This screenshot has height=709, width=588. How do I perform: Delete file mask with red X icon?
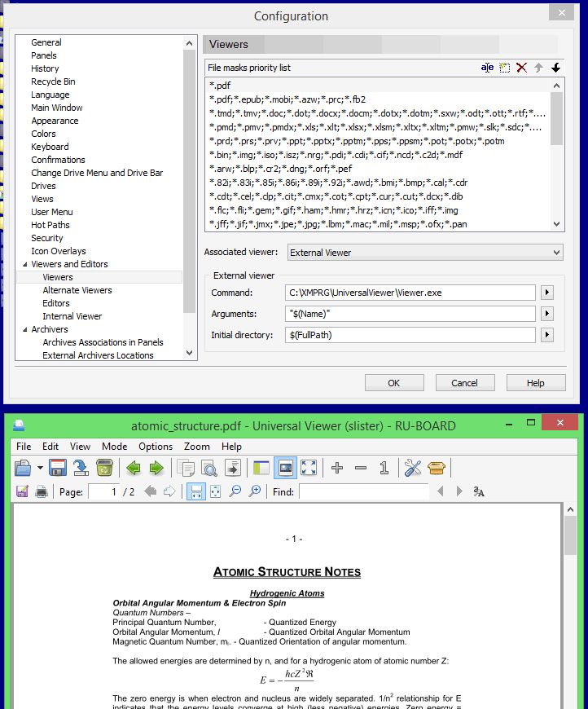[521, 68]
